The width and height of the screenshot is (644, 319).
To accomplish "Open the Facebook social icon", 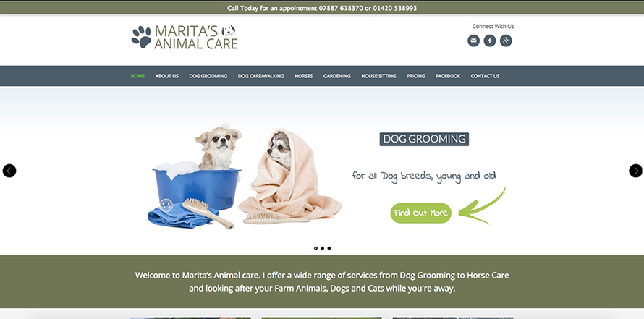I will (490, 41).
